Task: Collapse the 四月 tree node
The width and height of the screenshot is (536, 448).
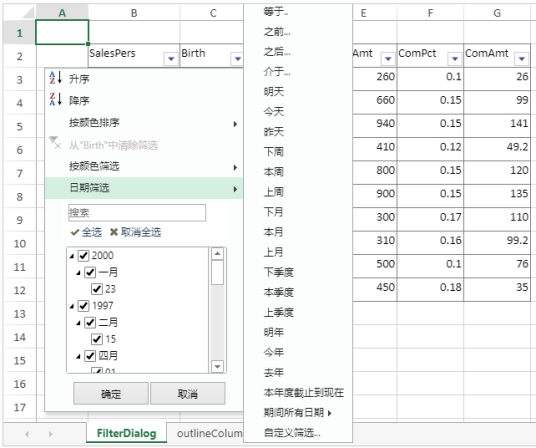Action: [78, 356]
